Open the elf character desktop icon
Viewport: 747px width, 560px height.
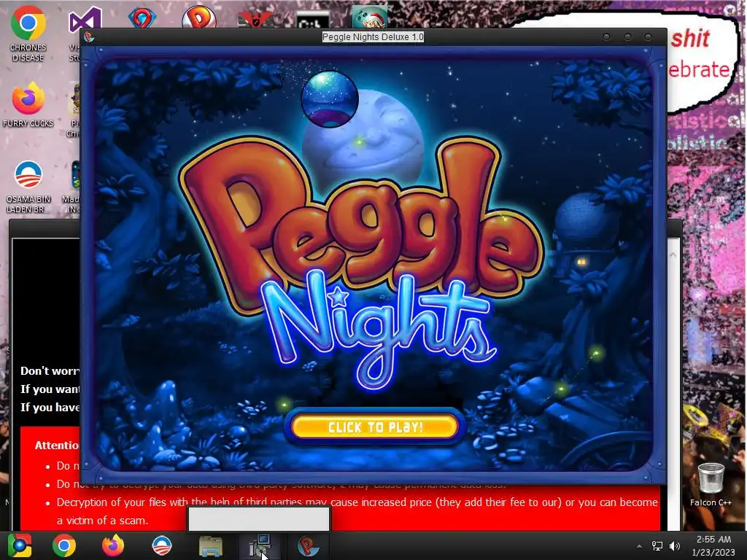[x=370, y=17]
